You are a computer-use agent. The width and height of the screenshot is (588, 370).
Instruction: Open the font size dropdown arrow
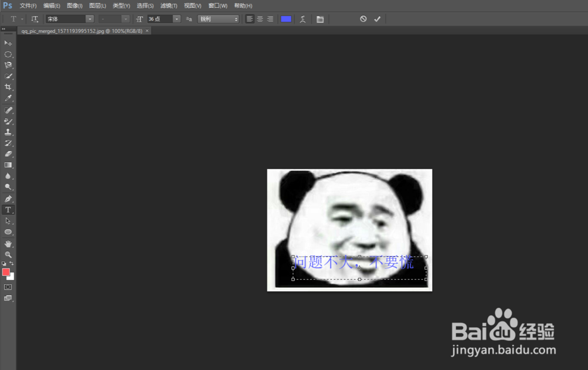176,19
